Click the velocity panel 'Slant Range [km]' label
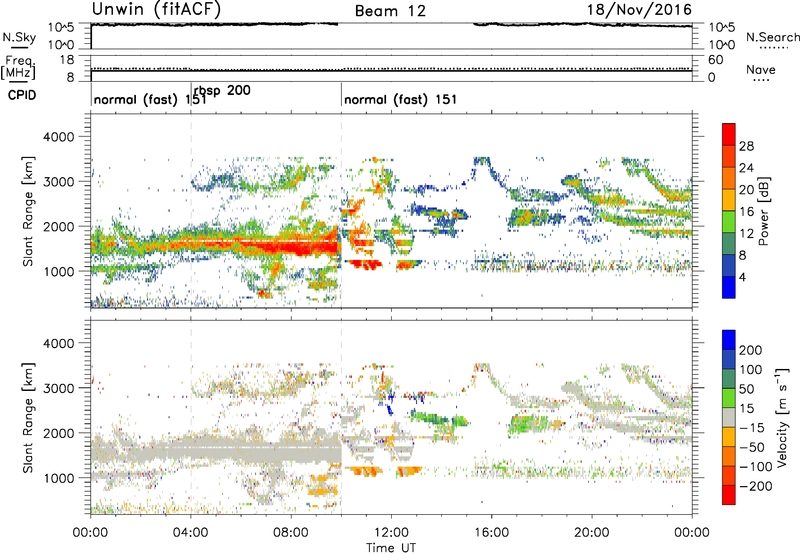Viewport: 800px width, 554px height. pos(28,417)
